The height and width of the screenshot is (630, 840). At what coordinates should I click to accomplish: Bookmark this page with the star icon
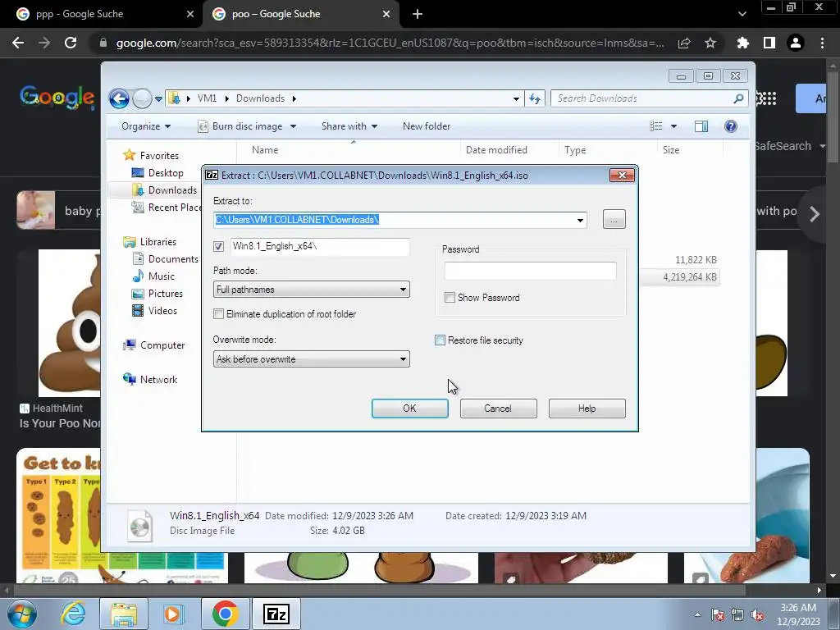(x=710, y=43)
